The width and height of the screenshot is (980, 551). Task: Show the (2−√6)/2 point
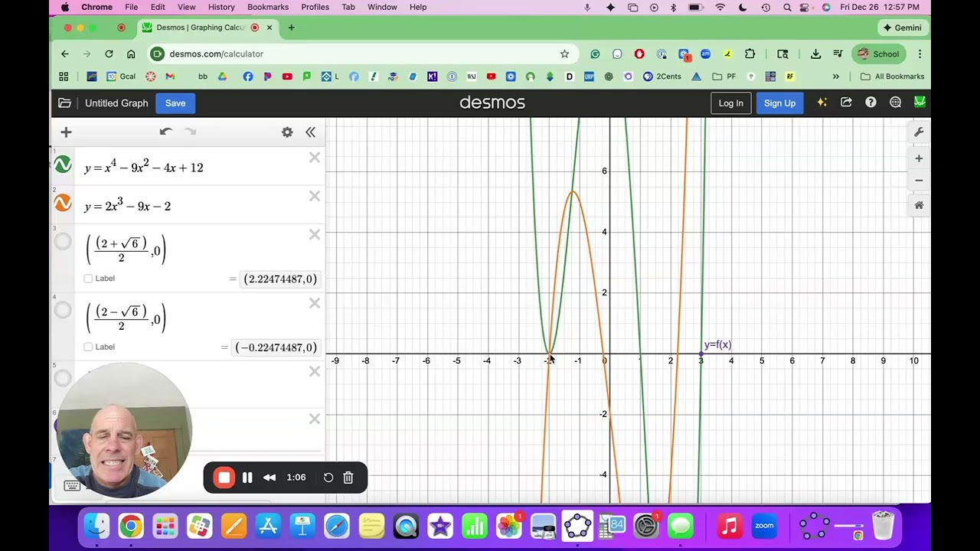[63, 310]
